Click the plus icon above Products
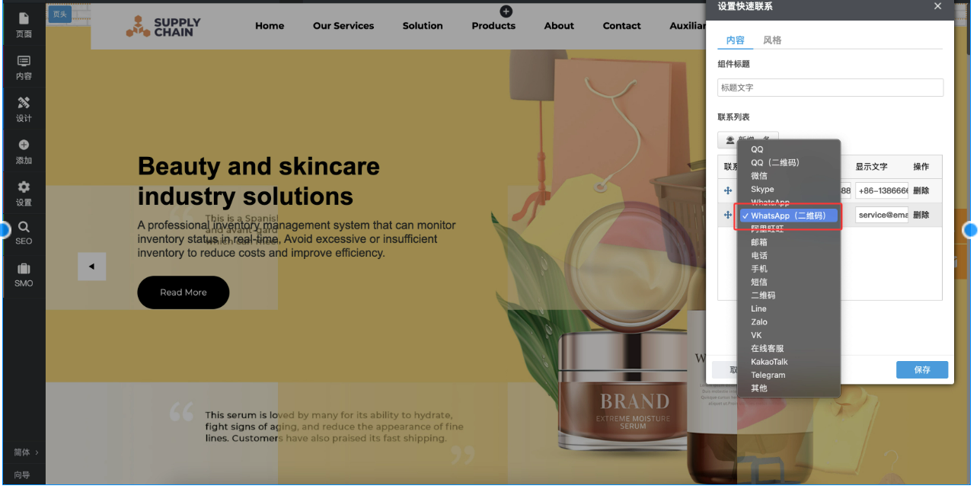 point(506,11)
